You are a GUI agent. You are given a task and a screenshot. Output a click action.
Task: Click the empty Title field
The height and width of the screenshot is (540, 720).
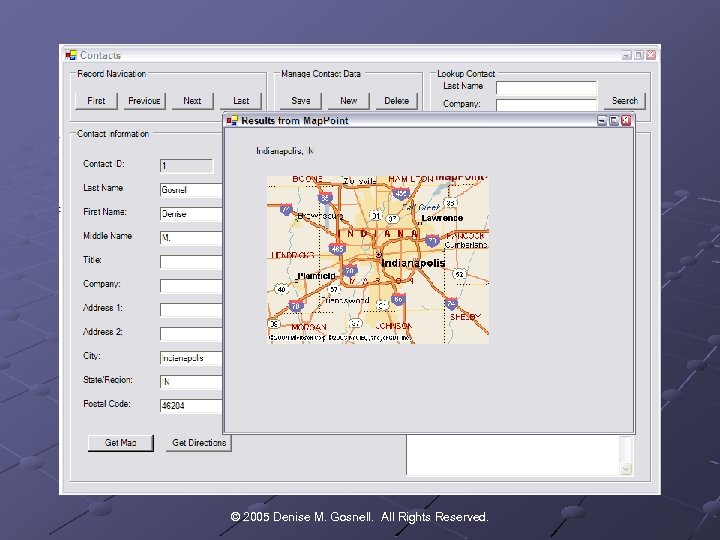pyautogui.click(x=191, y=262)
